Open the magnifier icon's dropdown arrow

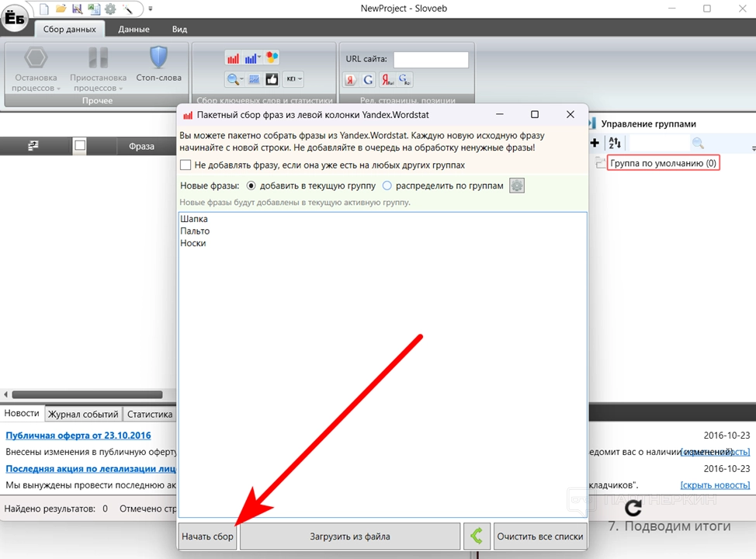pyautogui.click(x=241, y=79)
